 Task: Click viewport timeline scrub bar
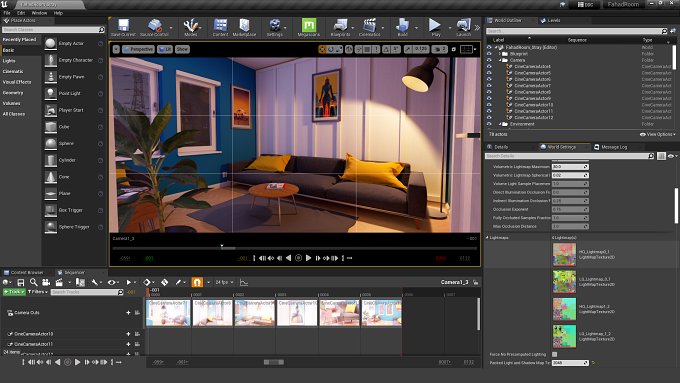(x=294, y=248)
